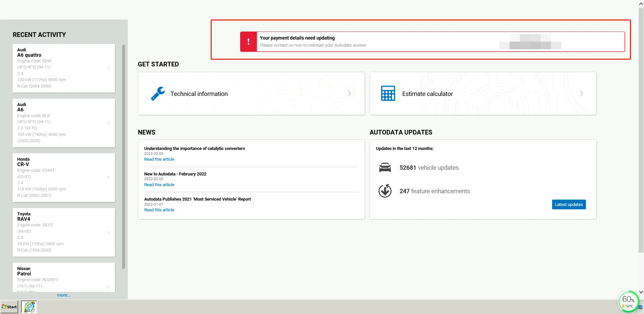Open the Audi A6 quattro entry chevron
Viewport: 644px width, 314px height.
click(108, 68)
